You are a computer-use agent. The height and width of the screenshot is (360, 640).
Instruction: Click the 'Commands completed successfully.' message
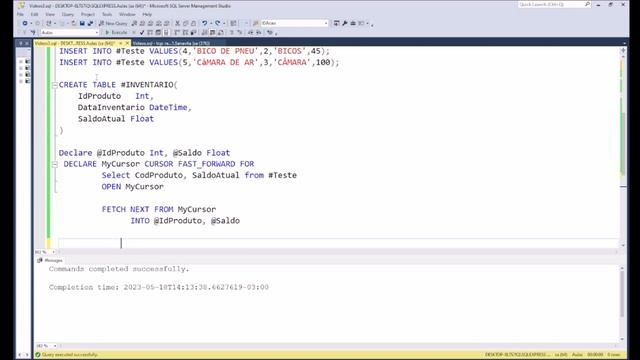119,269
